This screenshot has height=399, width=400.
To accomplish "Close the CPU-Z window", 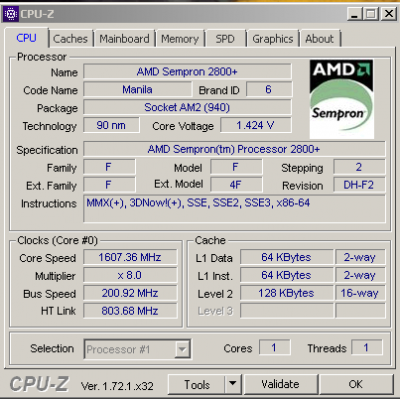I will coord(389,14).
